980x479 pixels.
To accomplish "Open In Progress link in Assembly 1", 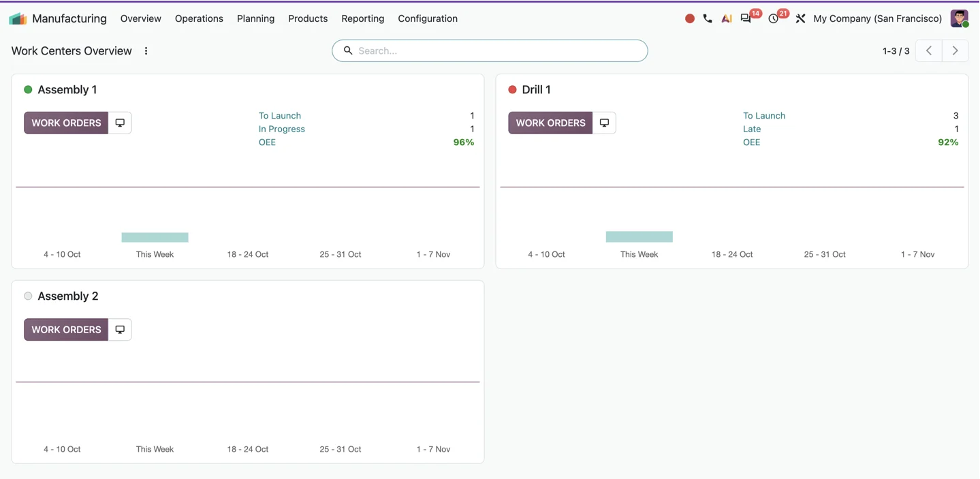I will [282, 129].
